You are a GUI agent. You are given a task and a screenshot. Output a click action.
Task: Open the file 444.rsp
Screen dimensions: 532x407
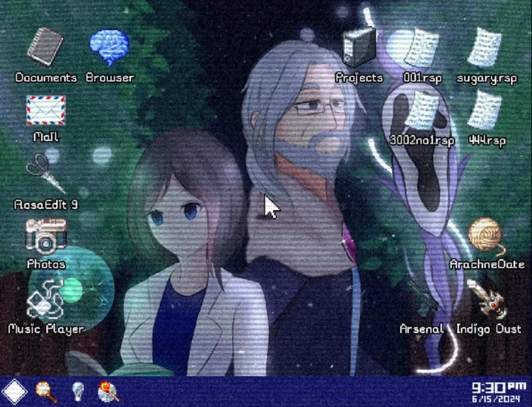[486, 109]
